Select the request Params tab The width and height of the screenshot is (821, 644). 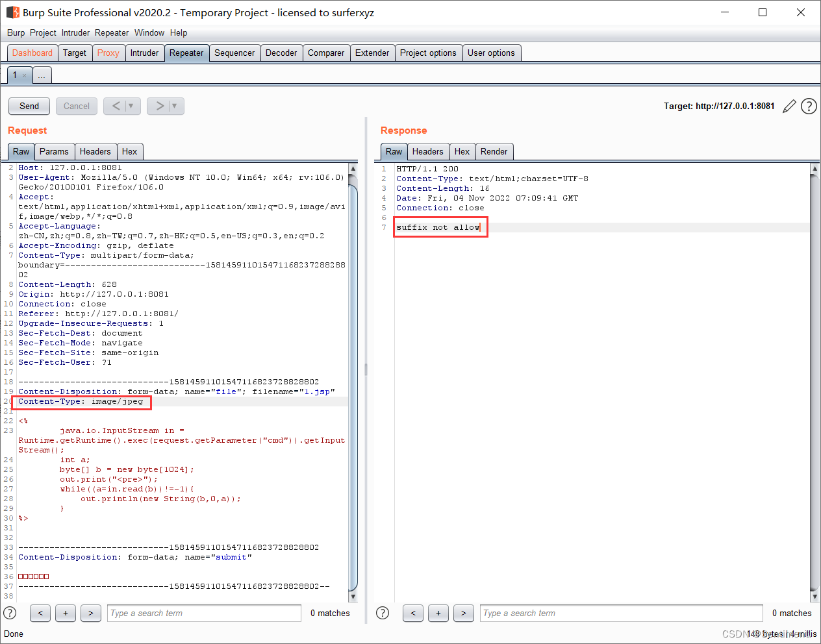[x=54, y=151]
